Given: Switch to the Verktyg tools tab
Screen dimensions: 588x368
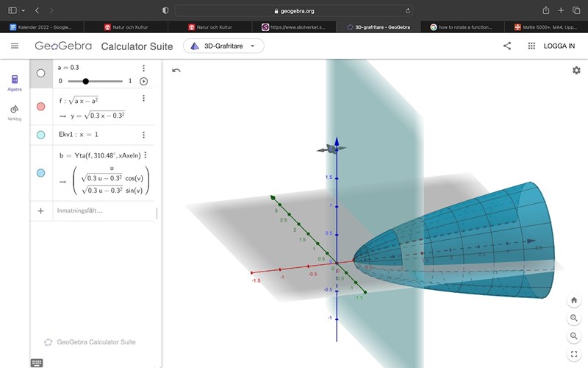Looking at the screenshot, I should (15, 111).
